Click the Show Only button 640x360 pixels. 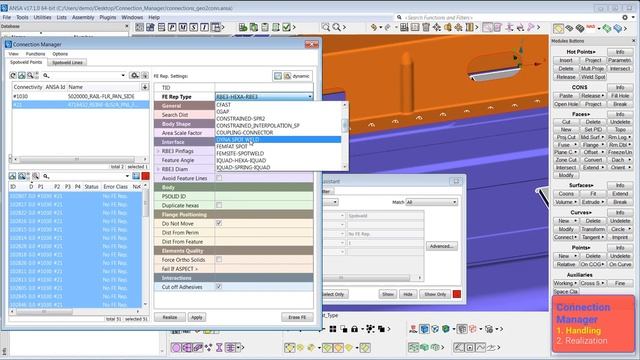435,294
